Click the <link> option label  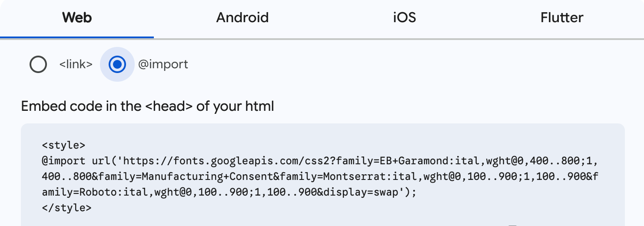[76, 65]
